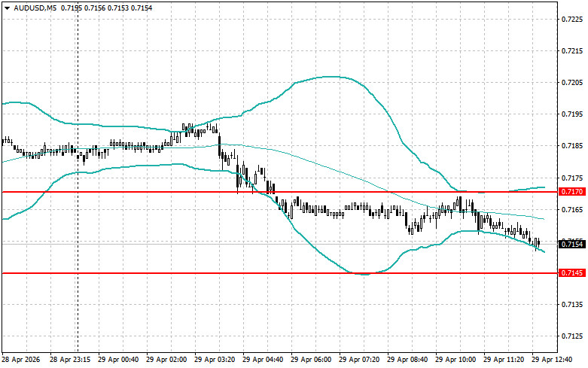Click the 0.7205 price scale label
The image size is (588, 368).
(x=573, y=83)
